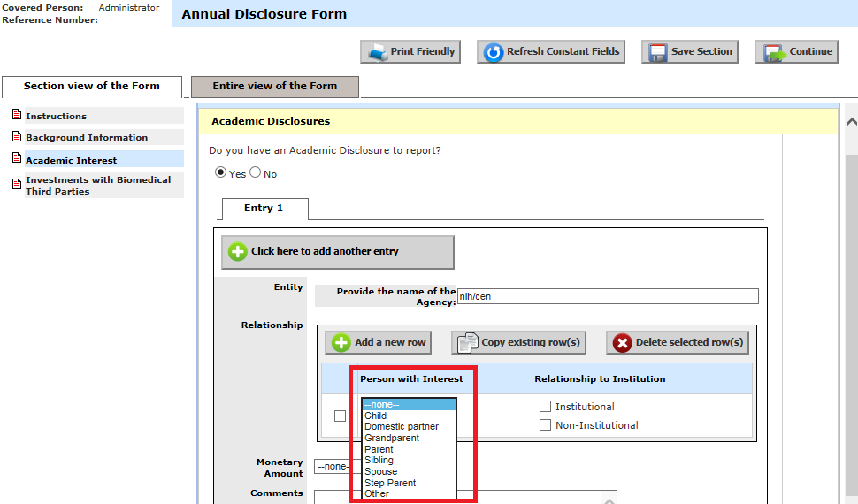Choose --none-- in Person with Interest list

tap(409, 404)
